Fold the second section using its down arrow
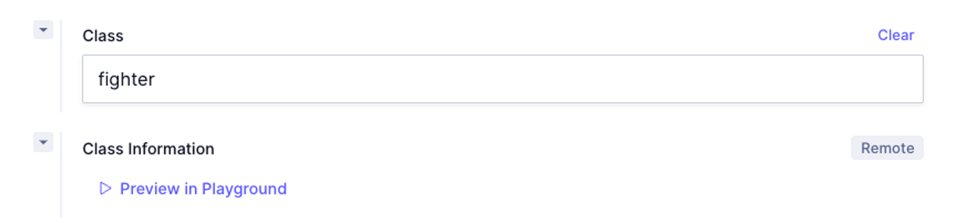The image size is (980, 223). (43, 142)
